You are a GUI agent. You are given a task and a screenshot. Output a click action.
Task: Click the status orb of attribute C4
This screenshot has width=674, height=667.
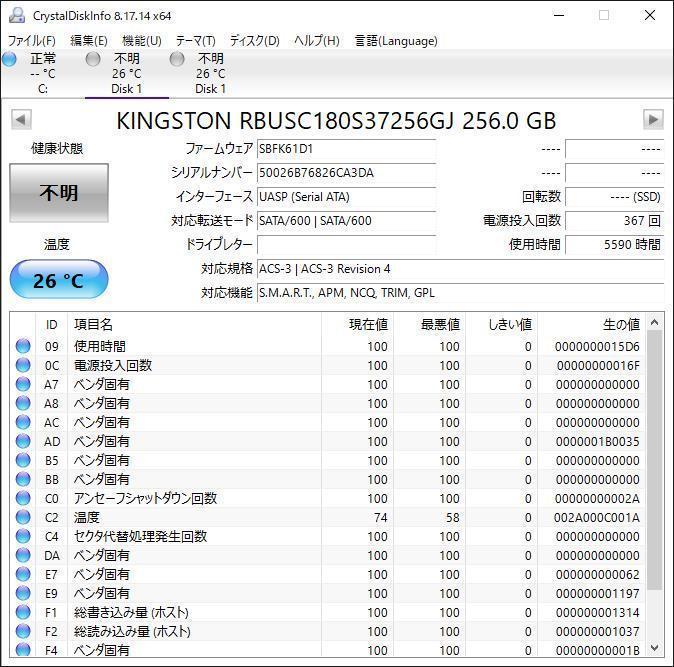click(x=23, y=536)
